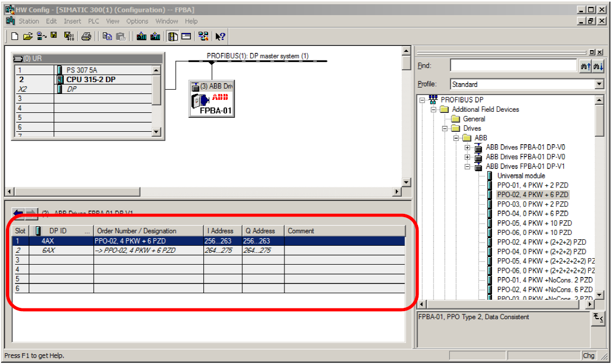The width and height of the screenshot is (611, 364).
Task: Click inside the Find text field
Action: click(513, 66)
